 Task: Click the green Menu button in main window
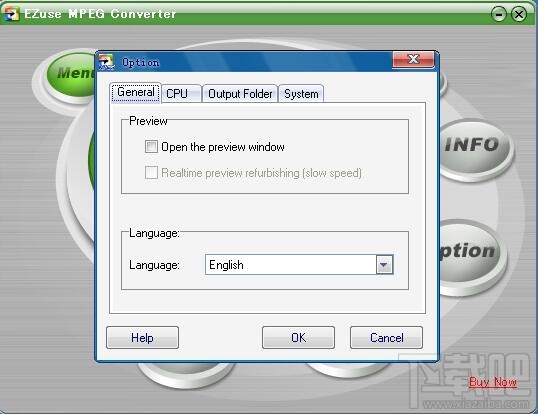72,74
